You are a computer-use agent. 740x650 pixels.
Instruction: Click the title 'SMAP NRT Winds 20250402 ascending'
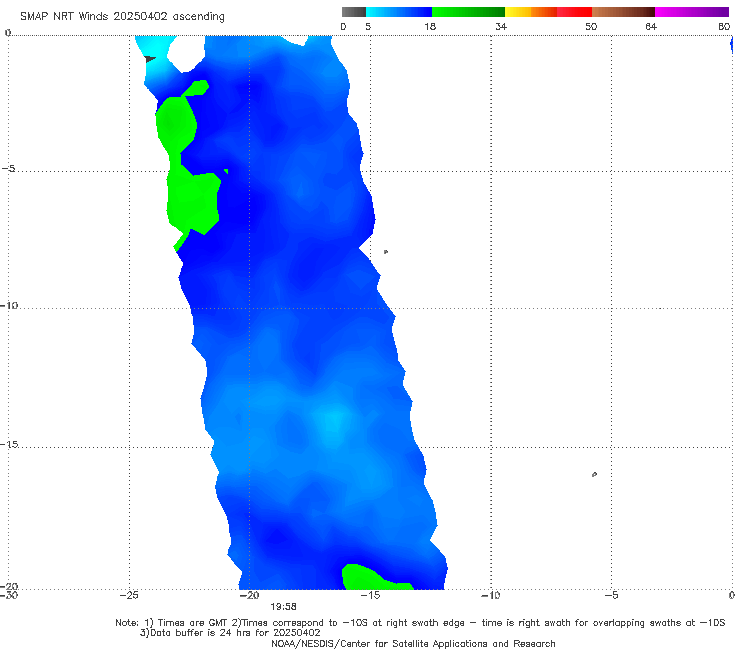tap(122, 16)
